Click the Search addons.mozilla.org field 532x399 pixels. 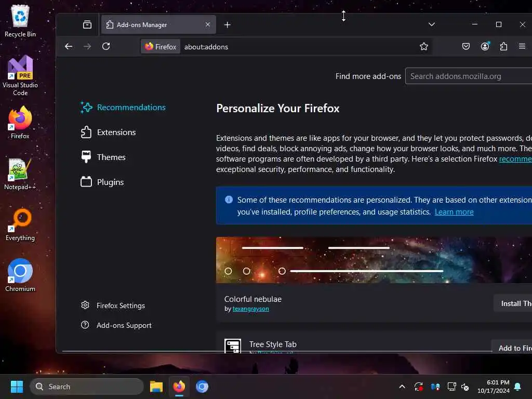pyautogui.click(x=469, y=76)
